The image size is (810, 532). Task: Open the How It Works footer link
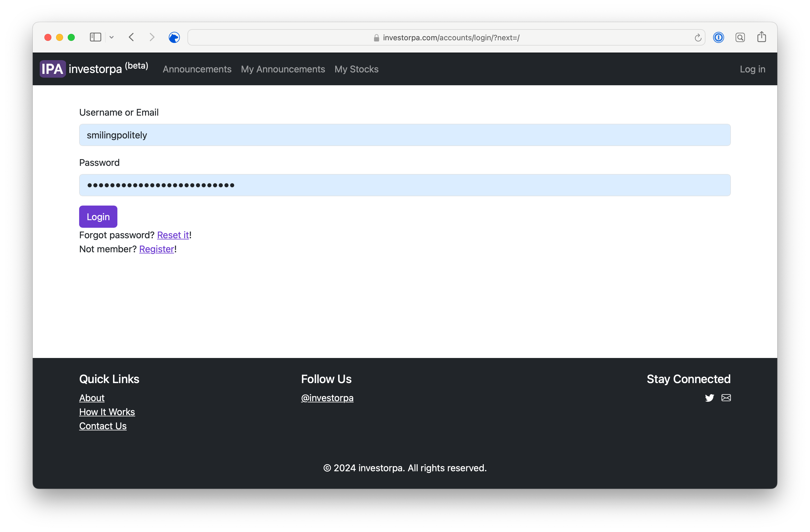(107, 412)
